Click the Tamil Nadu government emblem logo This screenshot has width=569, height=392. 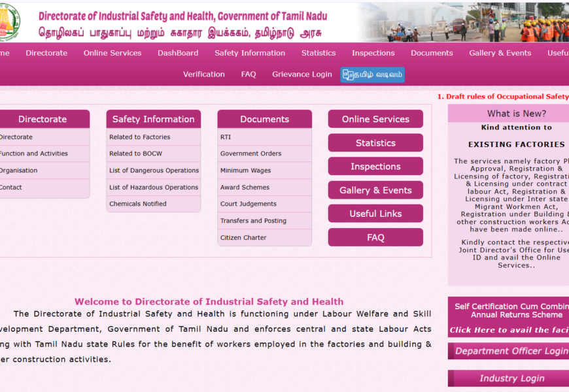[x=9, y=22]
